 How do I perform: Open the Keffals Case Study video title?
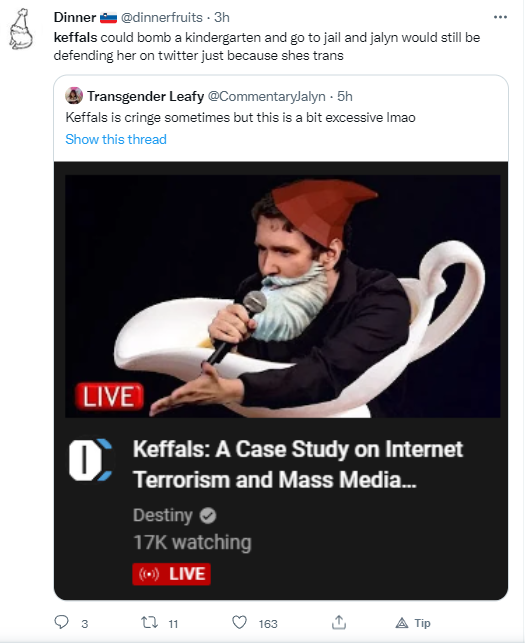[298, 464]
